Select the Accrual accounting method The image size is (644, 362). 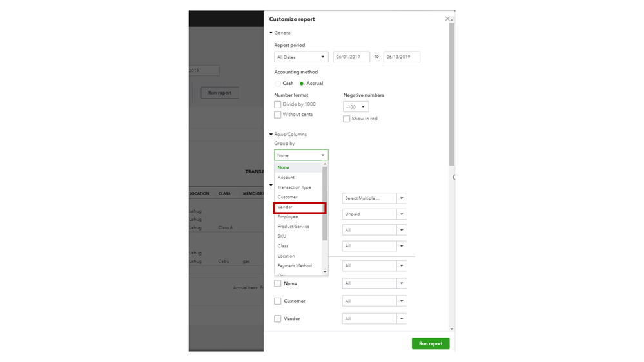click(x=301, y=84)
